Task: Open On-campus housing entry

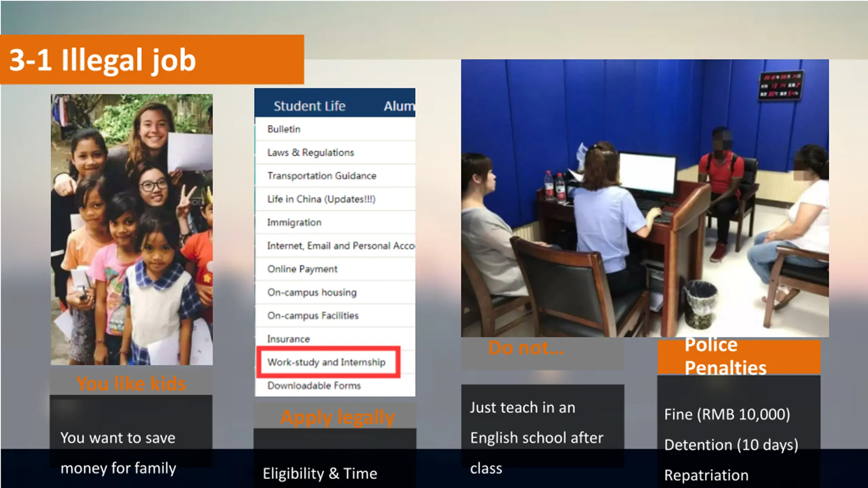Action: click(x=335, y=292)
